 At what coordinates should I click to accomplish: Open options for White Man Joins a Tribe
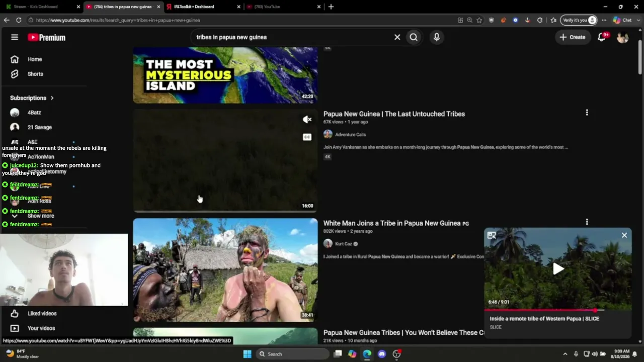587,222
